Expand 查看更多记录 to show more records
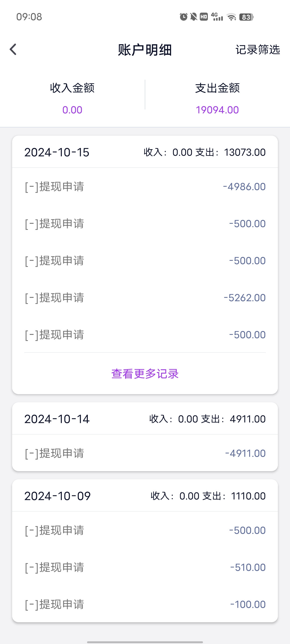Screen dimensions: 290x644 pyautogui.click(x=145, y=374)
